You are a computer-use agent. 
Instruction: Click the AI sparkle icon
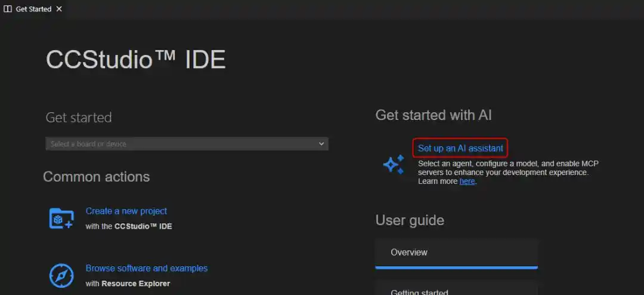point(394,165)
